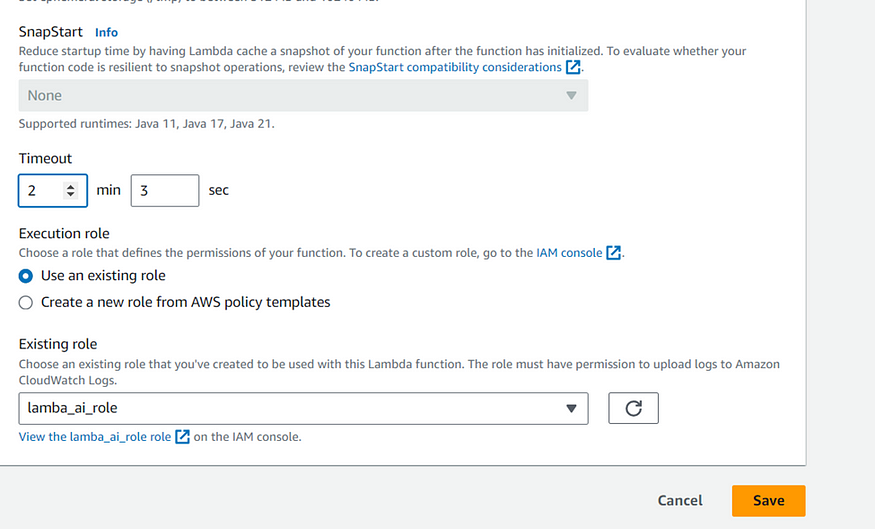Focus the timeout seconds input field
The width and height of the screenshot is (875, 529).
165,190
